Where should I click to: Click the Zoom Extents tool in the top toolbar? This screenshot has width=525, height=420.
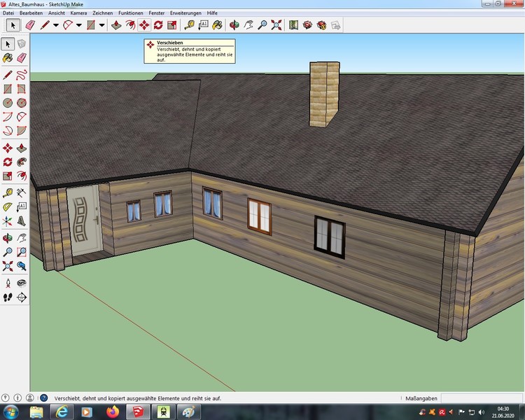[x=276, y=25]
